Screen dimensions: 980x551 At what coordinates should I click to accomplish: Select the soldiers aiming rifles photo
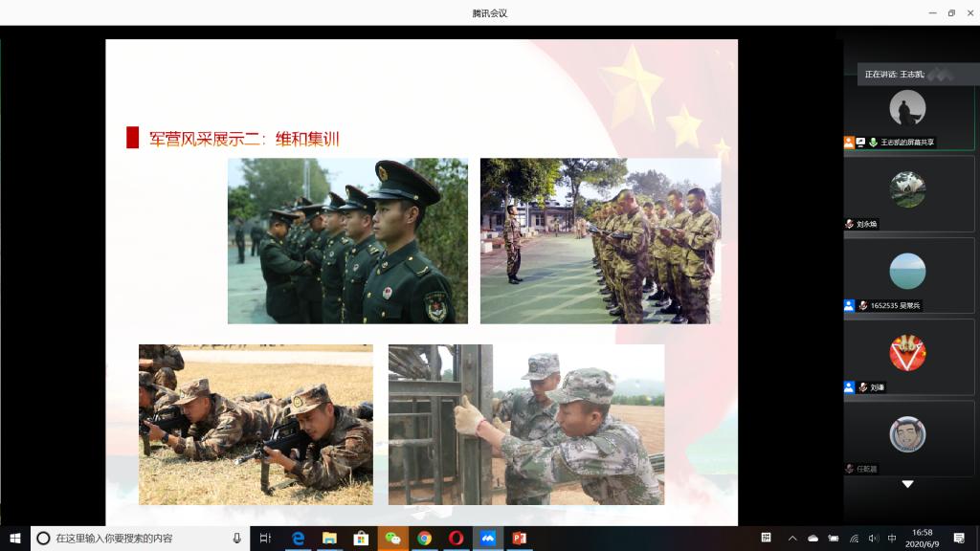[x=256, y=425]
